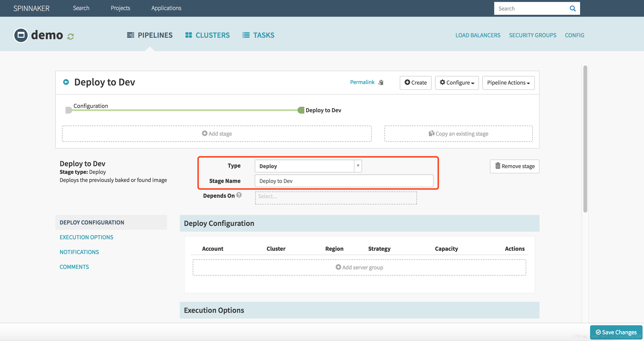Screen dimensions: 644x341
Task: Select the Deploy to Dev stage node
Action: 301,110
